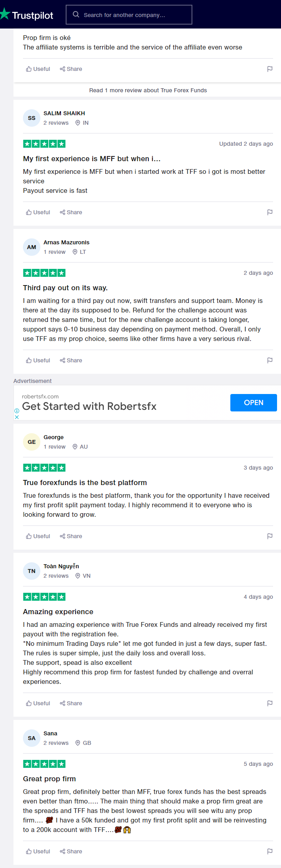281x868 pixels.
Task: Open the ad info icon
Action: pos(17,411)
